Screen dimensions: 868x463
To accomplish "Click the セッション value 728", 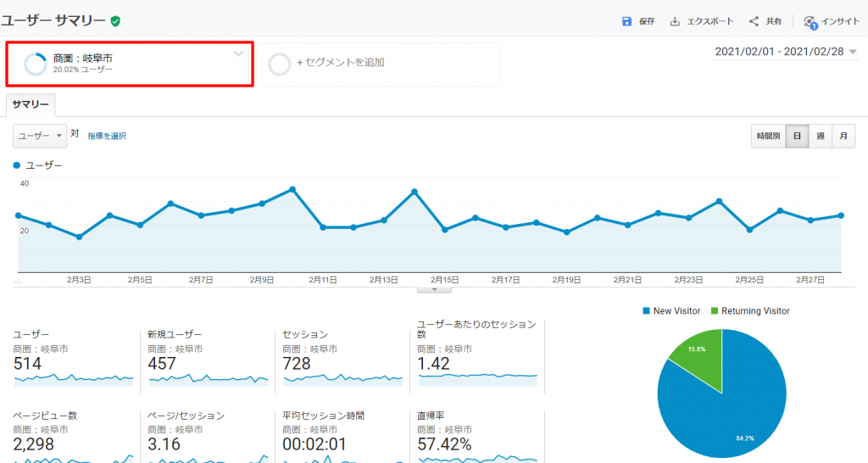I will coord(297,364).
